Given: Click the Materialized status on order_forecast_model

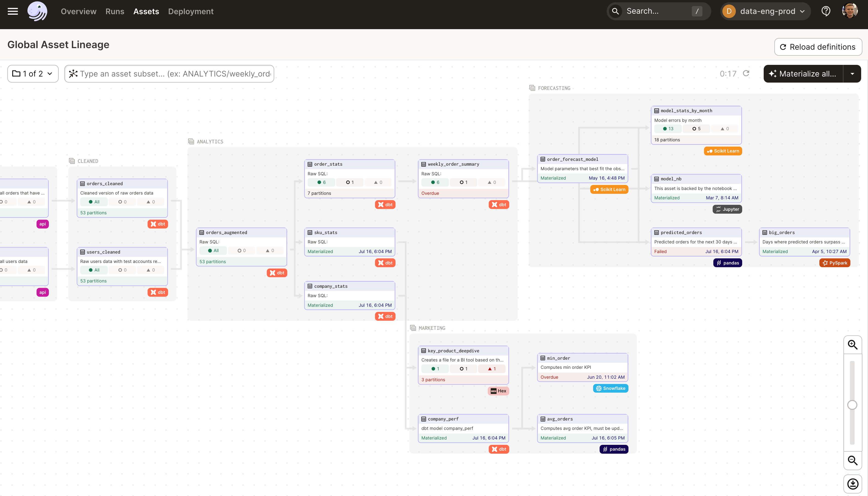Looking at the screenshot, I should pyautogui.click(x=553, y=178).
